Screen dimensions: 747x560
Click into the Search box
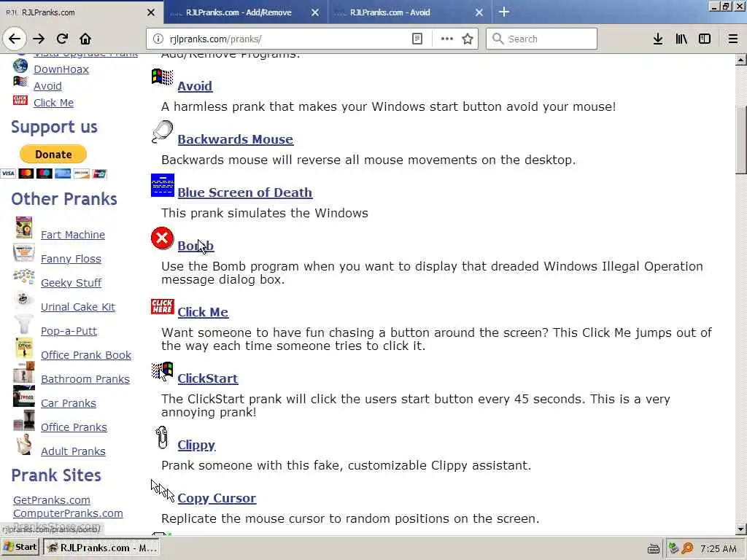541,39
